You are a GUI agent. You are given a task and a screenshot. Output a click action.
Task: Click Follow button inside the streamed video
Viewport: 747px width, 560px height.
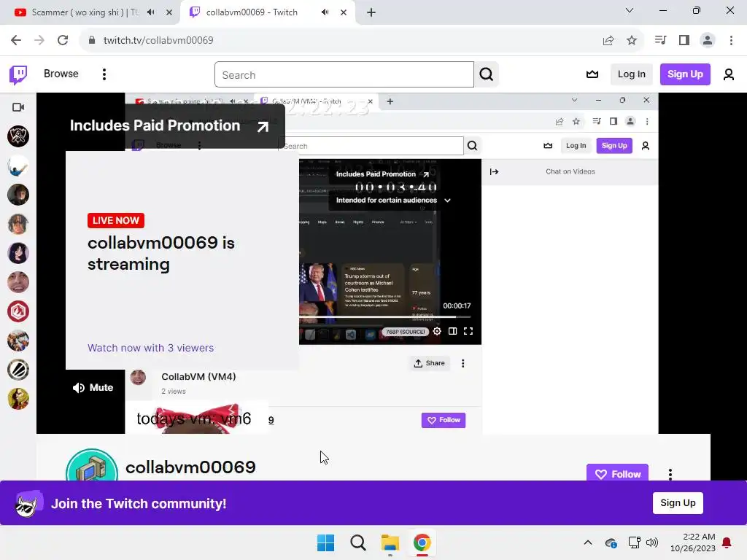point(443,420)
